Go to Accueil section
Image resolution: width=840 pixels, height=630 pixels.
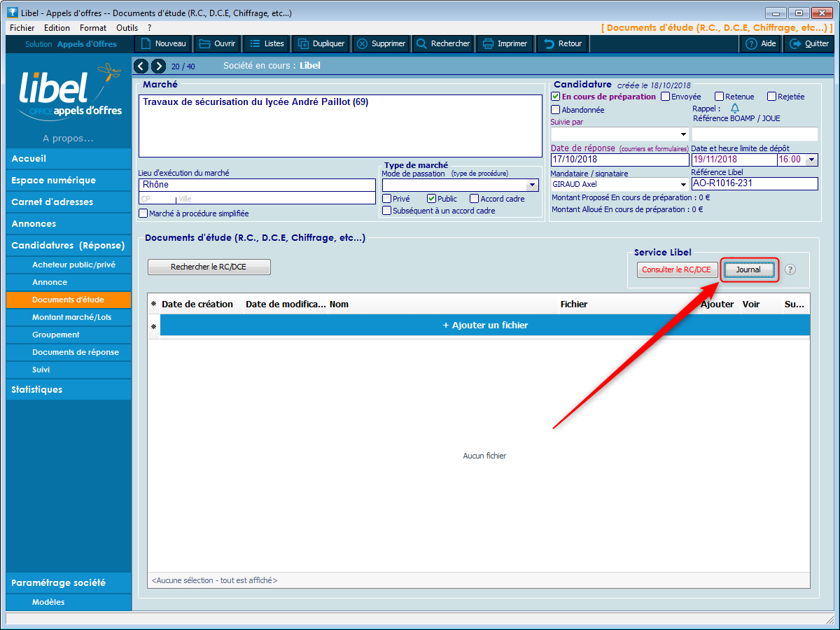click(x=69, y=159)
